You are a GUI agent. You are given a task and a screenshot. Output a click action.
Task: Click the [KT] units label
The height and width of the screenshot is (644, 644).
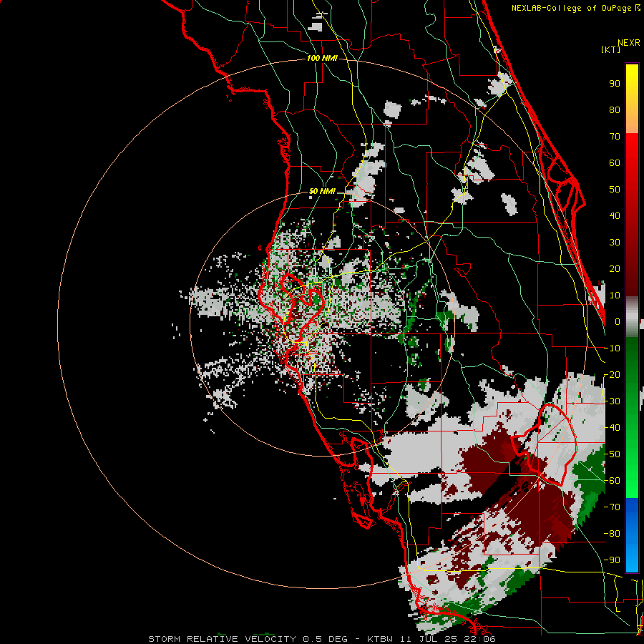[x=610, y=49]
